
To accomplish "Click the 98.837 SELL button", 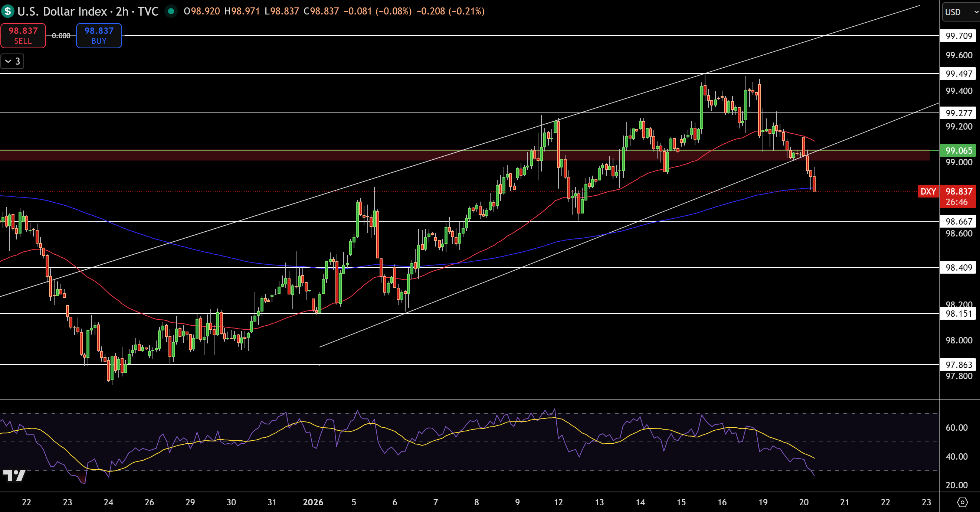I will click(23, 35).
